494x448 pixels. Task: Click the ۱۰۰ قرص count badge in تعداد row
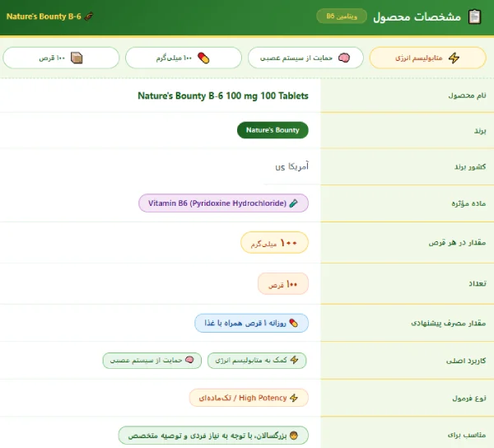(x=283, y=284)
